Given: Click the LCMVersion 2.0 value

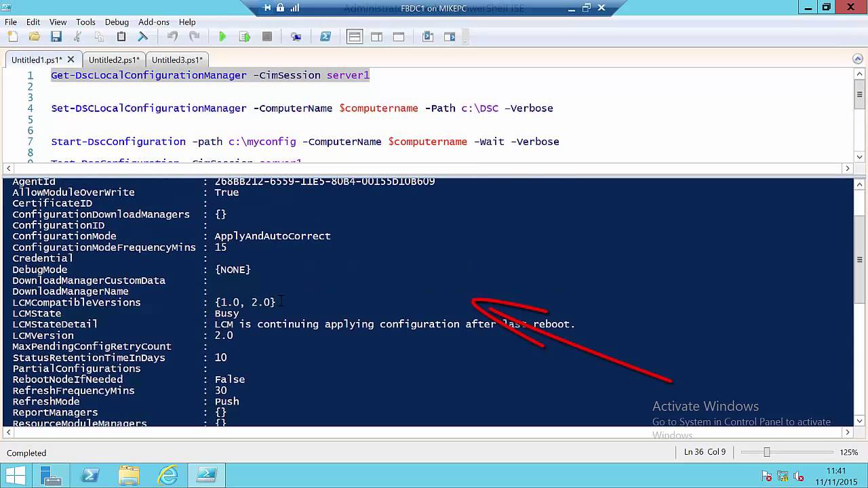Looking at the screenshot, I should [224, 335].
